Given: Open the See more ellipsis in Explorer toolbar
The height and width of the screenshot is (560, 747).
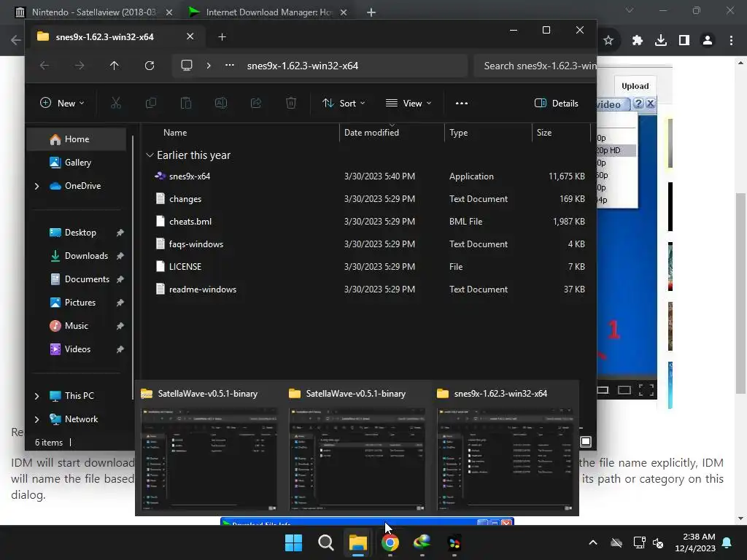Looking at the screenshot, I should [462, 103].
